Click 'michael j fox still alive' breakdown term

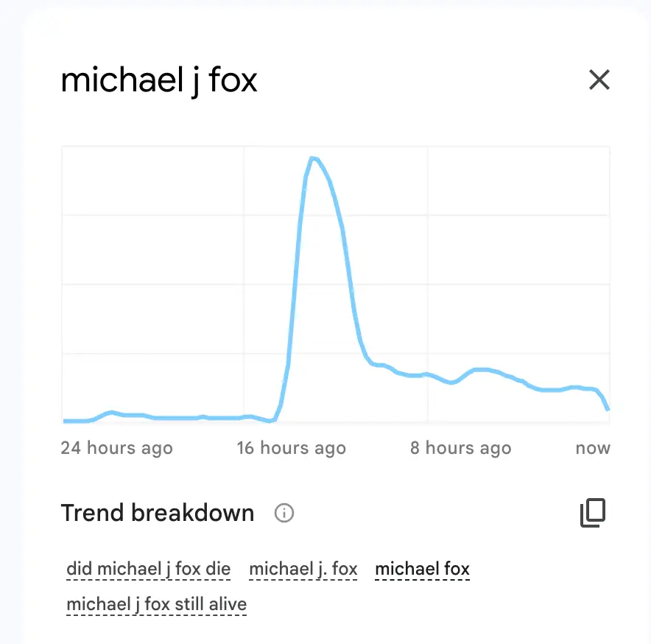coord(156,603)
